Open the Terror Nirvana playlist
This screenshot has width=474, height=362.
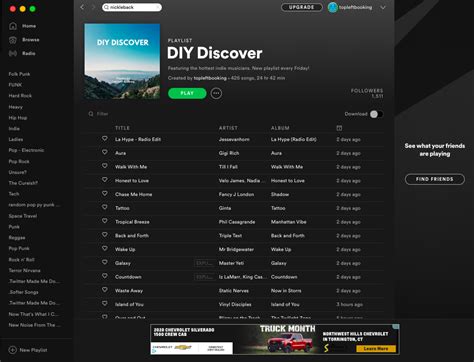coord(25,270)
